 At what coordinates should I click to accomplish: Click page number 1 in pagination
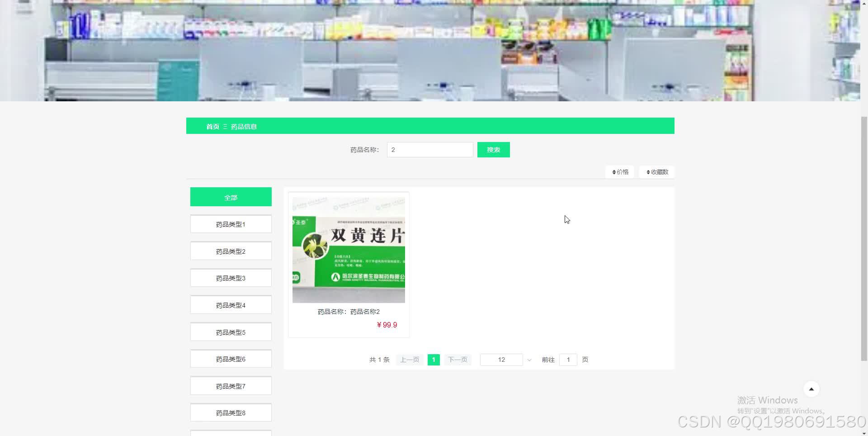point(433,360)
